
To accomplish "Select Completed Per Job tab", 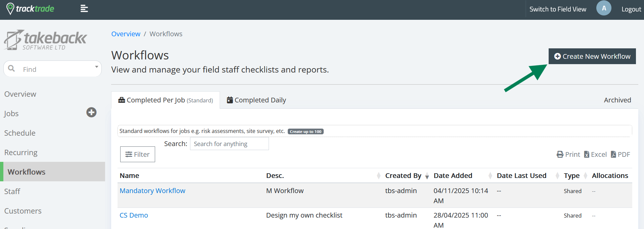I will (x=166, y=100).
